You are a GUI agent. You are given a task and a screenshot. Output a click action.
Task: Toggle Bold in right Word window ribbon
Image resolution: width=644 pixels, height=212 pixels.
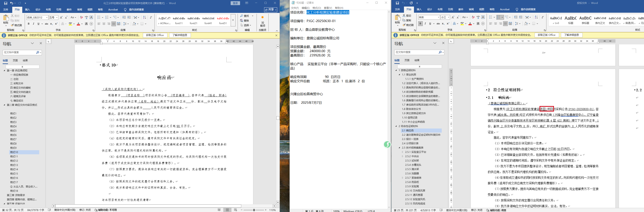420,24
